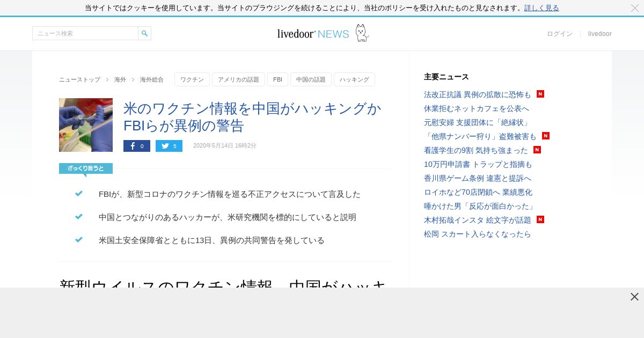Click the dog mascot icon
The height and width of the screenshot is (338, 644).
(x=362, y=33)
